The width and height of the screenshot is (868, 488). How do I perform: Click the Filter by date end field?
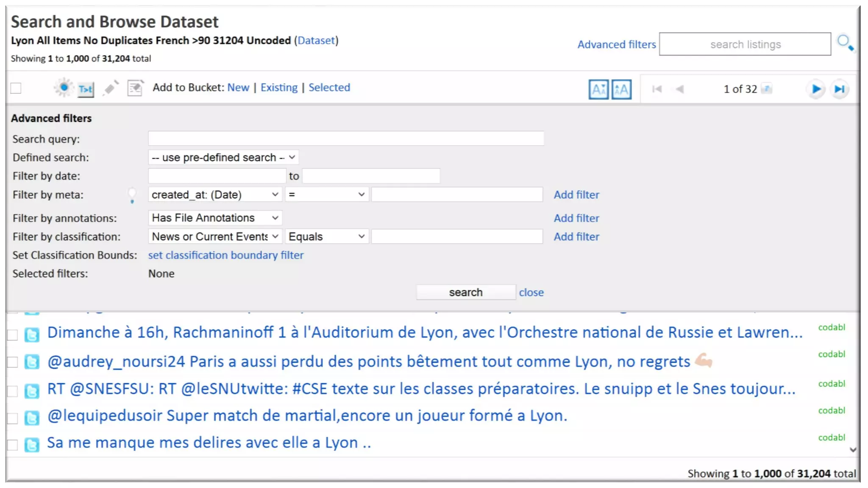371,176
